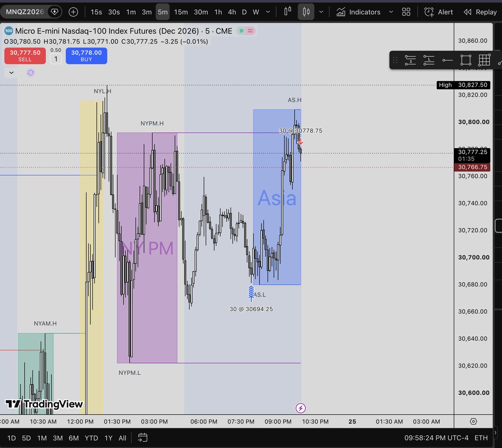502x448 pixels.
Task: Select the Asia session box label
Action: (277, 198)
